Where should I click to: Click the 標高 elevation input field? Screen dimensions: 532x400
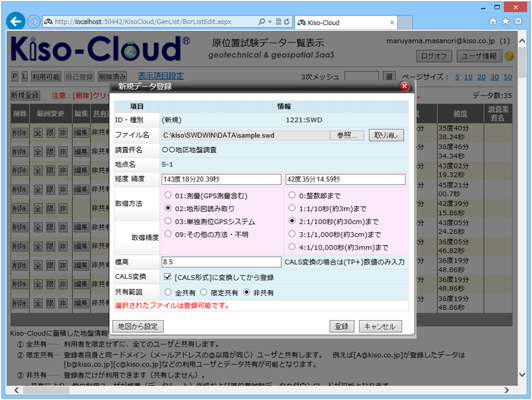220,262
